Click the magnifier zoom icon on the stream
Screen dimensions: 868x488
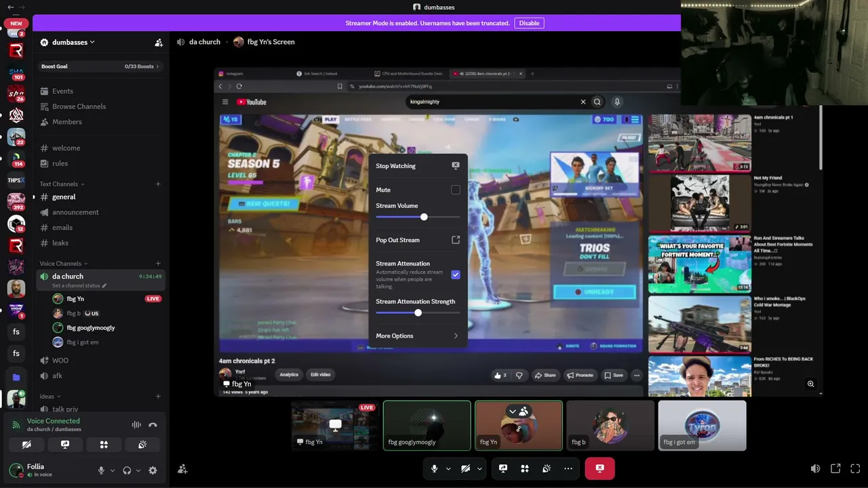[810, 384]
